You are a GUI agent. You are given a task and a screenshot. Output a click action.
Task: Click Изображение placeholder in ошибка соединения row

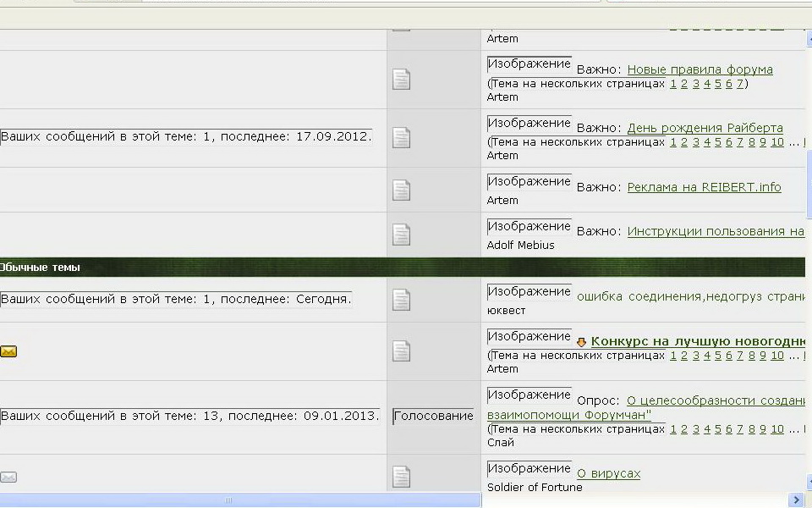pos(529,292)
